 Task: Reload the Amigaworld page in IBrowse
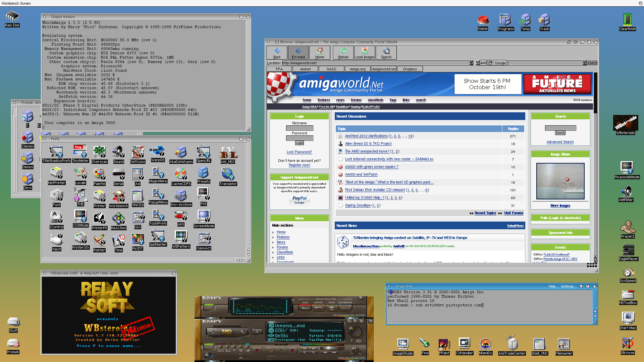pos(343,53)
